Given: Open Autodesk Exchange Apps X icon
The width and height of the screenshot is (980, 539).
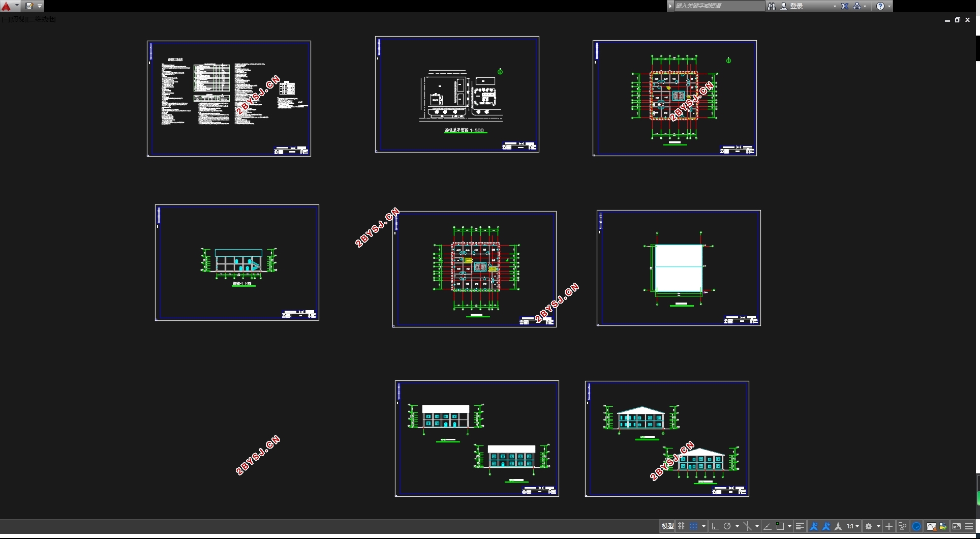Looking at the screenshot, I should tap(845, 6).
